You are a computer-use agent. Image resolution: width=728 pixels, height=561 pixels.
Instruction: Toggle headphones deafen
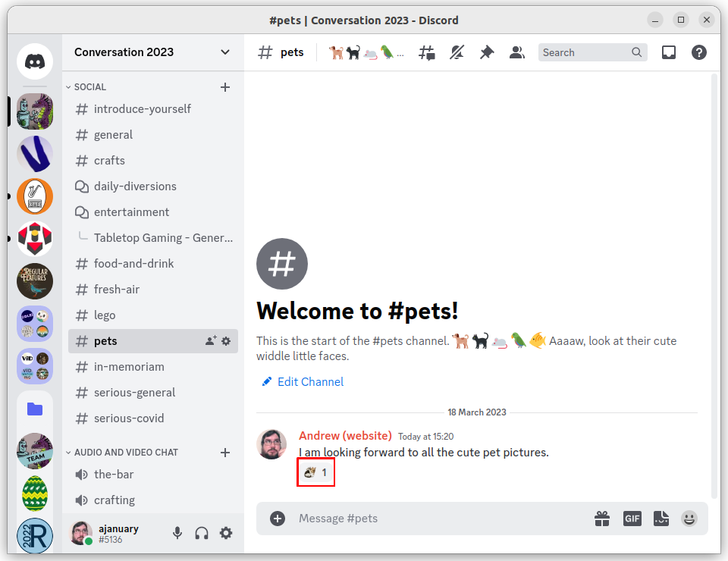coord(202,533)
